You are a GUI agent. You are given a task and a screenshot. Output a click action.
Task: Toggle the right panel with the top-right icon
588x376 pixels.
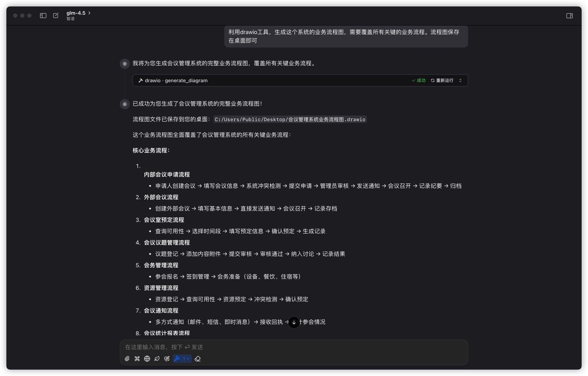point(569,16)
